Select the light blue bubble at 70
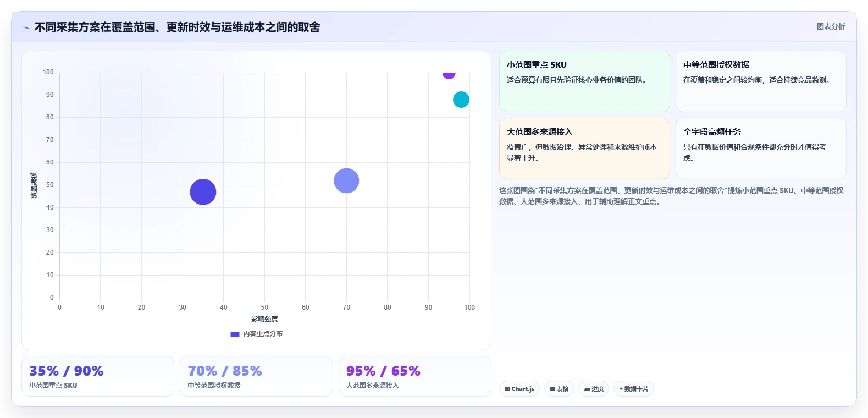The width and height of the screenshot is (868, 418). (346, 180)
